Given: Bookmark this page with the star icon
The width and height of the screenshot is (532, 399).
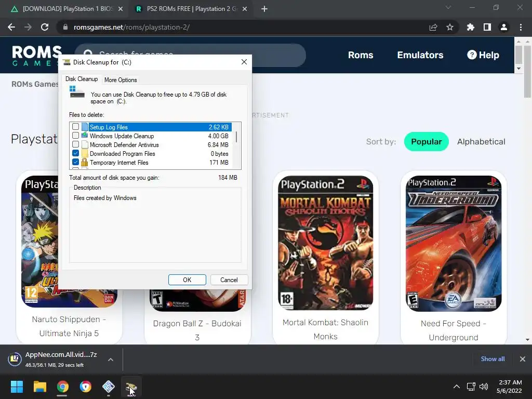Looking at the screenshot, I should (x=450, y=27).
